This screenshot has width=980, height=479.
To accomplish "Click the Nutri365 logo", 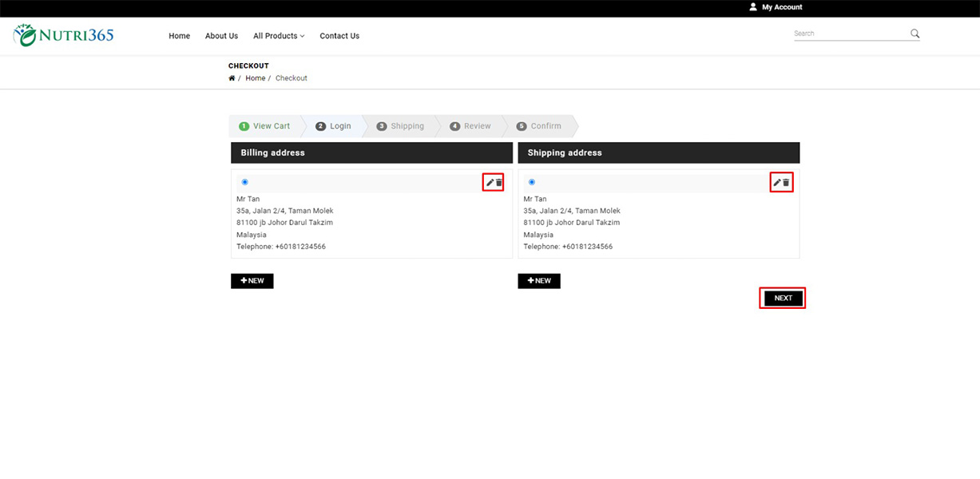I will (64, 35).
